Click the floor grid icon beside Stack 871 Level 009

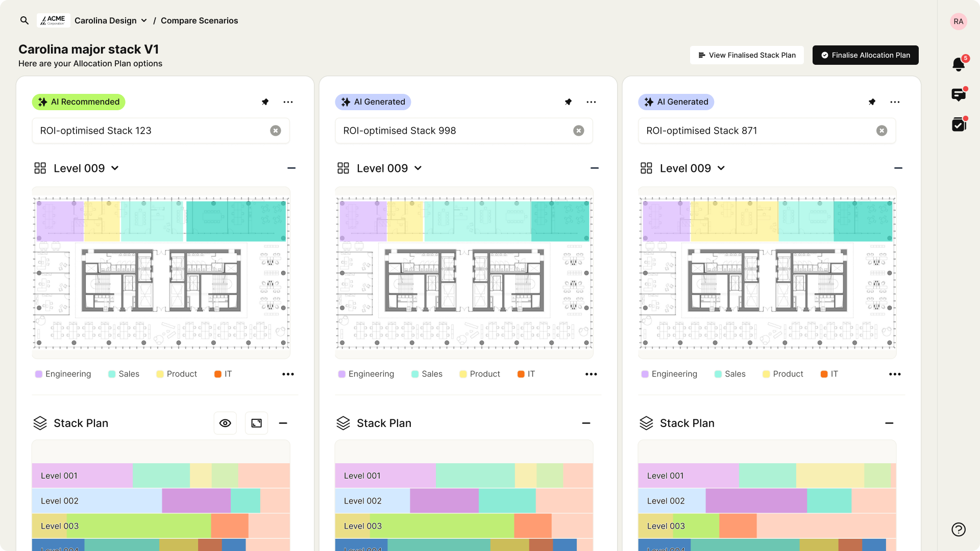point(646,168)
